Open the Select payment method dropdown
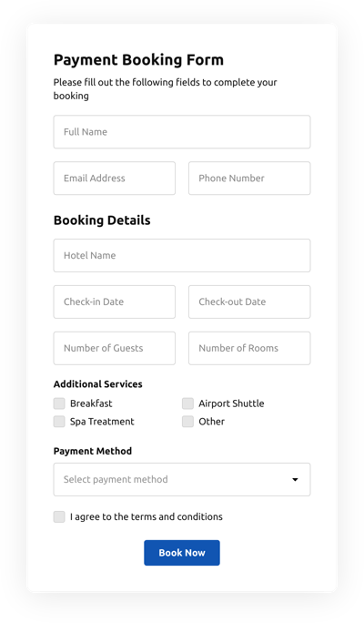 (x=182, y=480)
